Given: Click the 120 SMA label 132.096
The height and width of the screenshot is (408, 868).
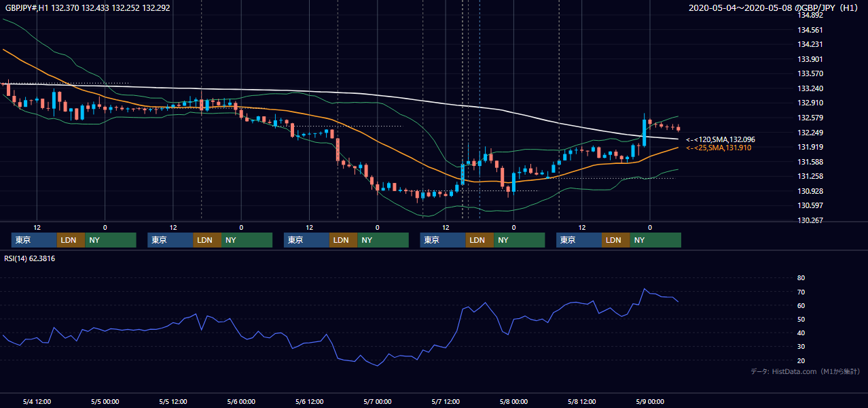Looking at the screenshot, I should point(720,139).
